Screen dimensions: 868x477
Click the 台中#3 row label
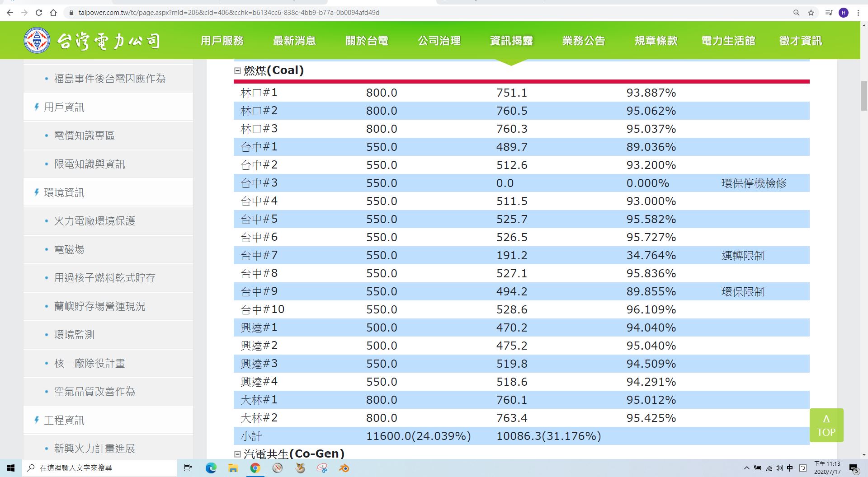259,183
